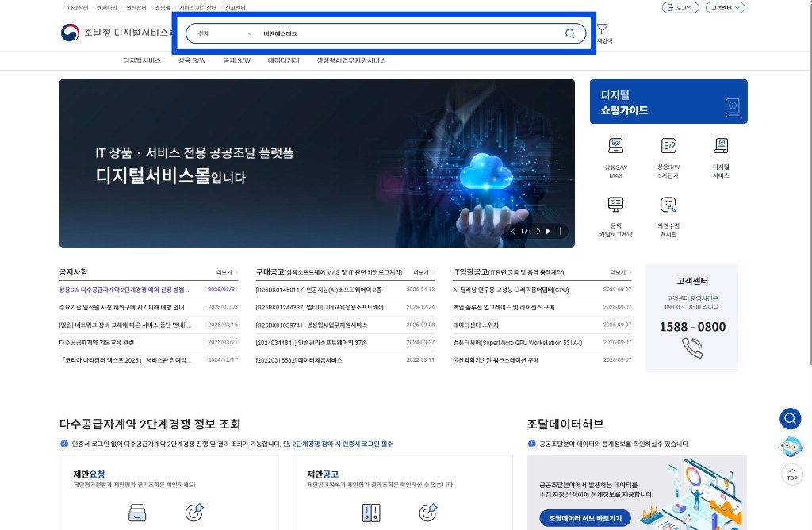Screen dimensions: 812x530
Task: Open notice 수요기관 임직원 사칭 허위구매 사기피해 예방 안내
Action: point(121,307)
